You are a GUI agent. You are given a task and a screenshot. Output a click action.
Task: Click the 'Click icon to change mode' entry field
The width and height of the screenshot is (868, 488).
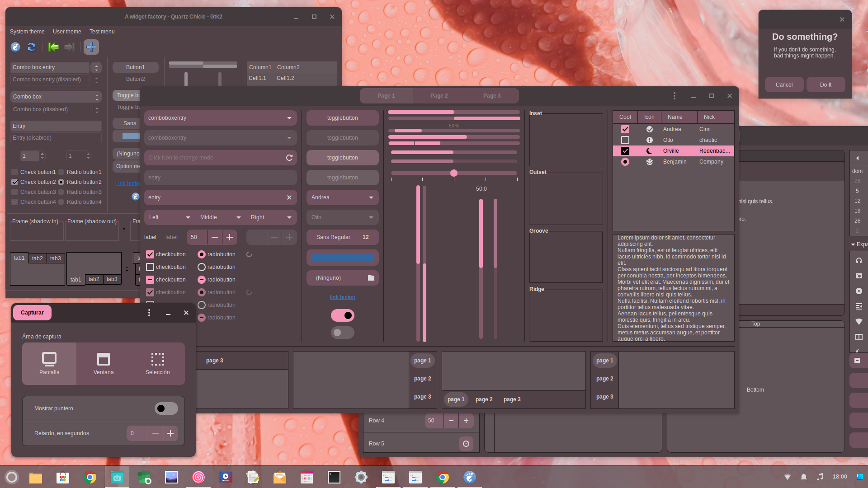coord(221,158)
